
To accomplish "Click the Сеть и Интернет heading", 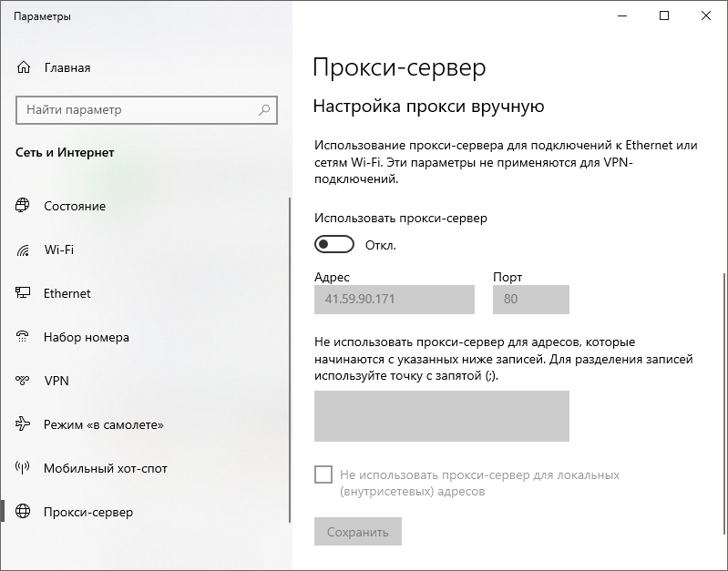I will point(65,152).
